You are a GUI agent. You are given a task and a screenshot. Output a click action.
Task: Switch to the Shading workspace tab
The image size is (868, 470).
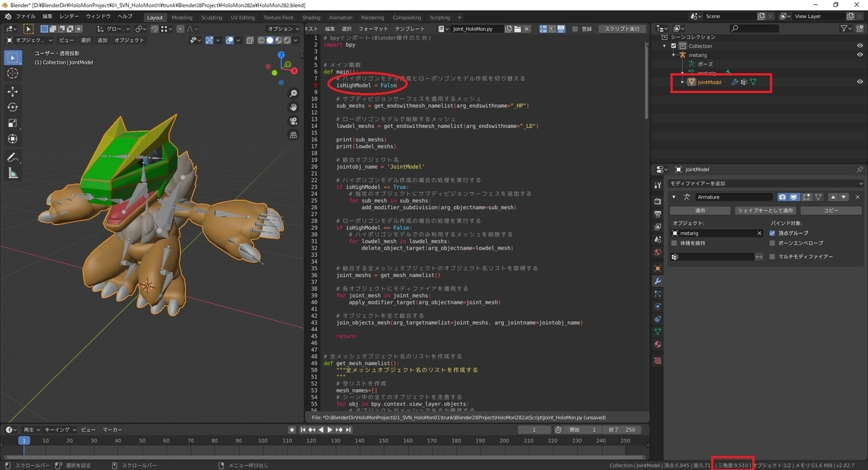click(x=311, y=17)
